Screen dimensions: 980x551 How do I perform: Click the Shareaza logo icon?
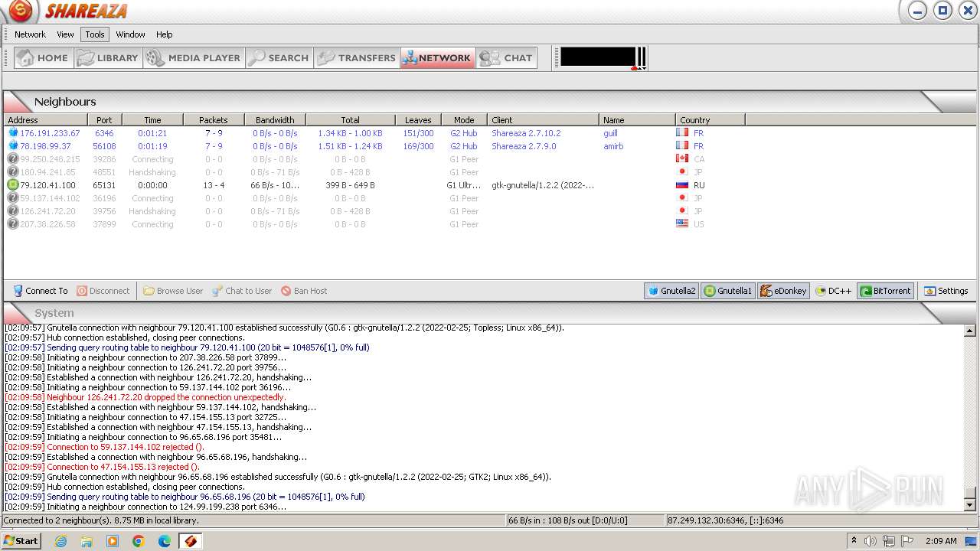click(x=21, y=11)
